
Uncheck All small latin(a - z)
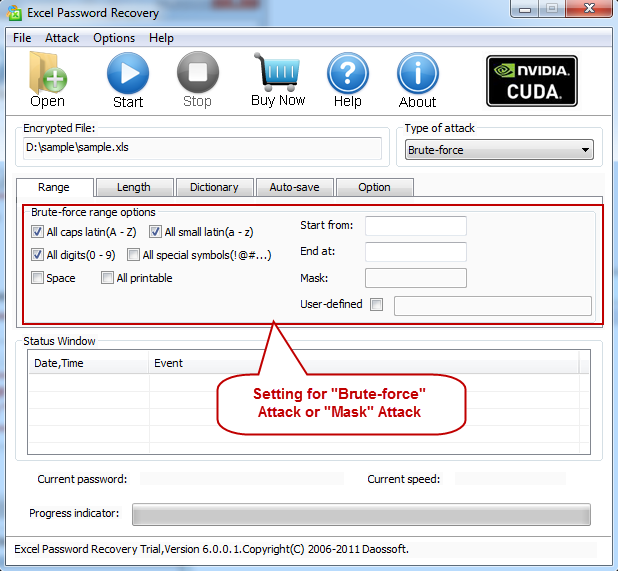pyautogui.click(x=155, y=232)
